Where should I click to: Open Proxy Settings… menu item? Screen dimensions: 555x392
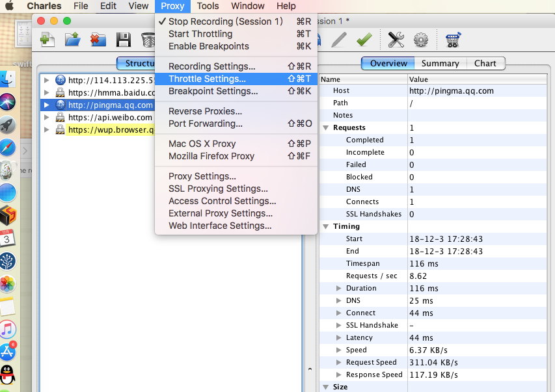click(x=236, y=176)
